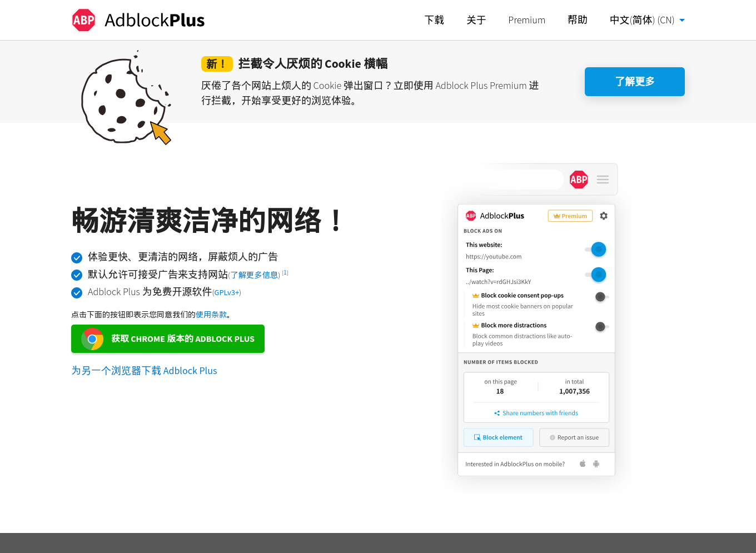This screenshot has width=756, height=553.
Task: Expand the 中文(简体) (CN) language dropdown
Action: 647,20
